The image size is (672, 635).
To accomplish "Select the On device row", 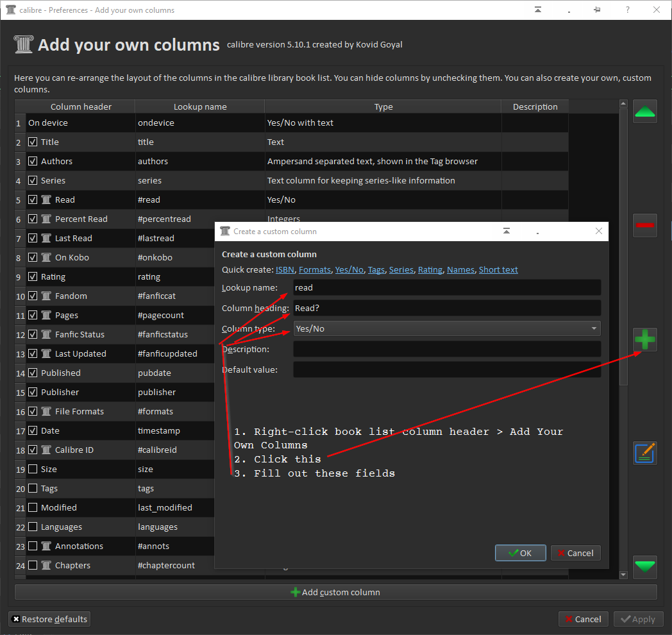I will click(x=291, y=123).
